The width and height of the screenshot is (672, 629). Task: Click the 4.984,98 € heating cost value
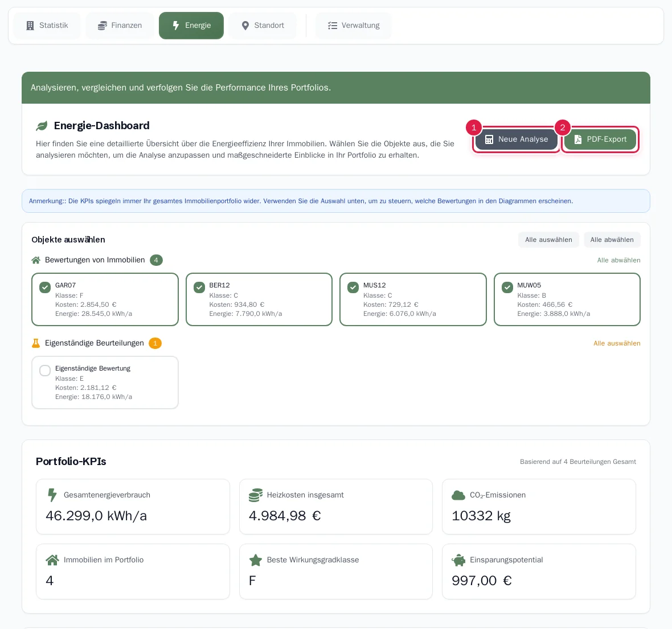tap(285, 516)
